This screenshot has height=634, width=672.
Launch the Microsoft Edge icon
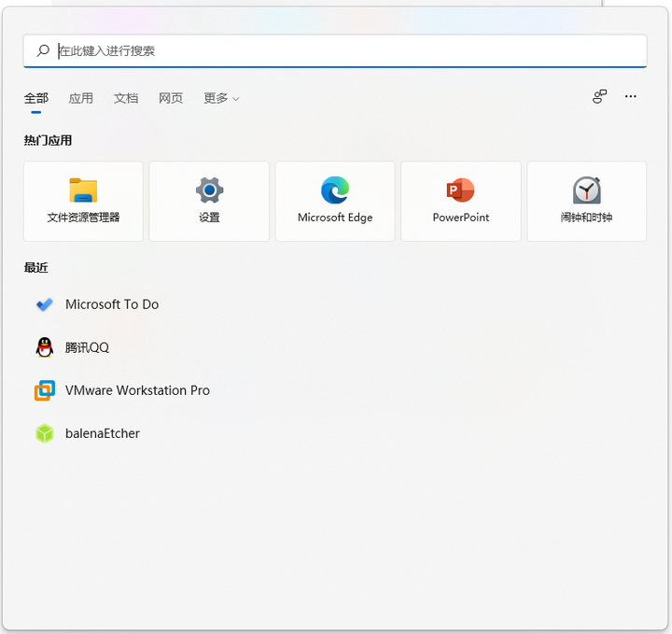tap(335, 190)
